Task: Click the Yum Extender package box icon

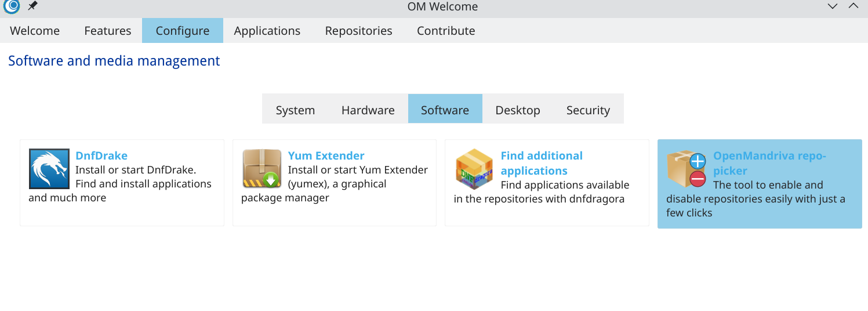Action: pyautogui.click(x=262, y=169)
